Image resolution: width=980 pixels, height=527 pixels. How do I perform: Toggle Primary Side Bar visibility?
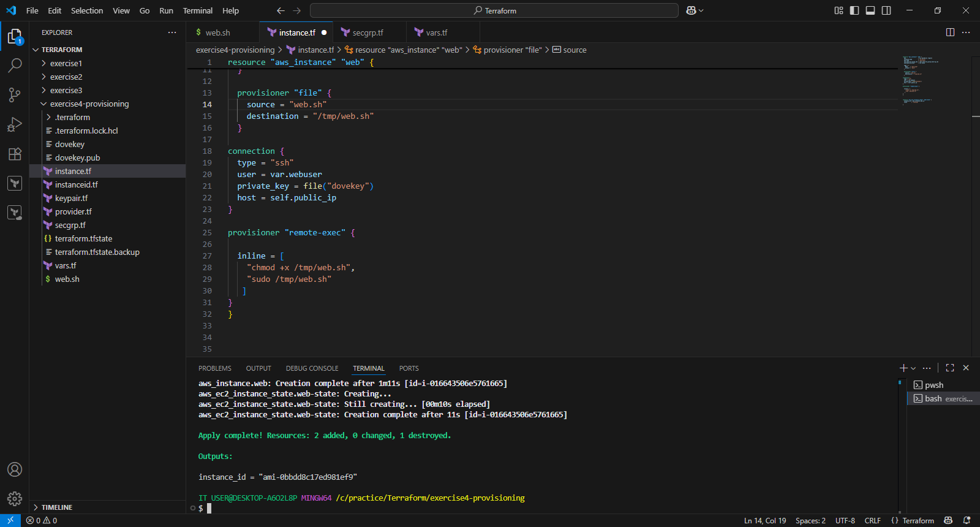click(x=854, y=10)
